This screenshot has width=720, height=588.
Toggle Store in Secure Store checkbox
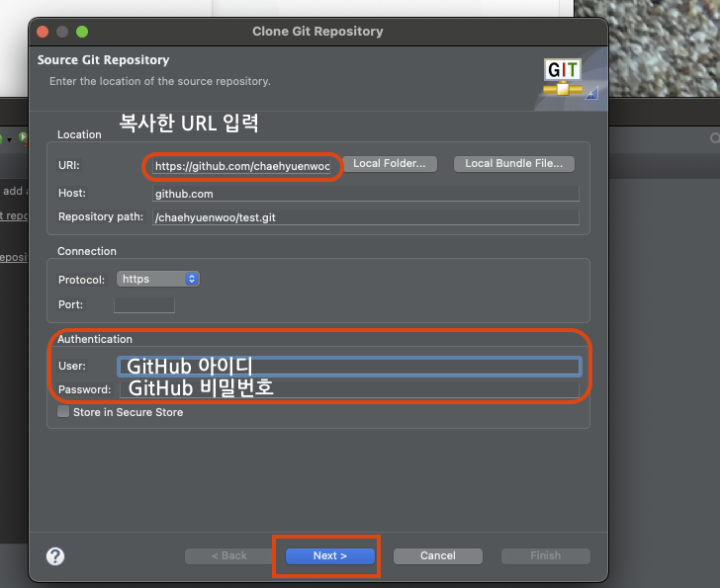click(x=63, y=411)
